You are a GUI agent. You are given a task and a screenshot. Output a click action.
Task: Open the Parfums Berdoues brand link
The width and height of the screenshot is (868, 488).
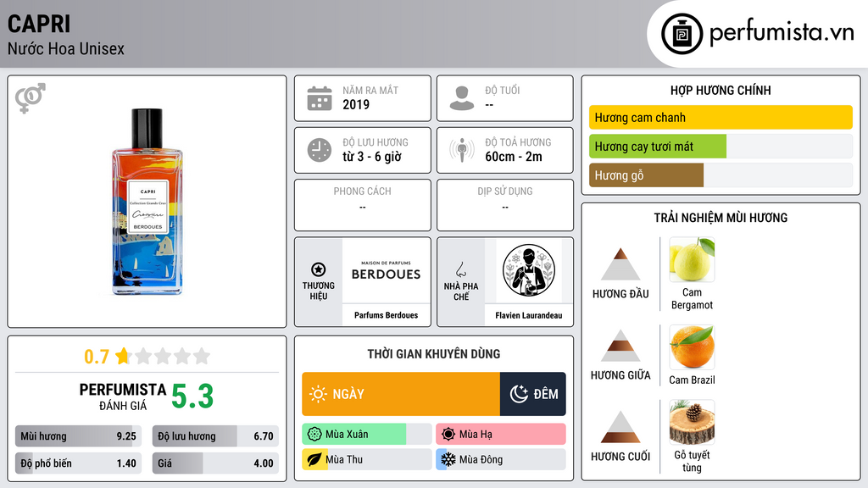(x=387, y=315)
